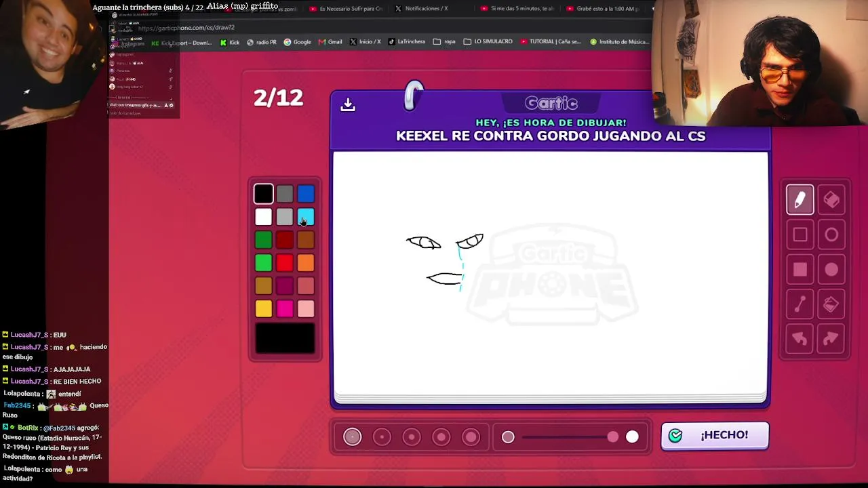
Task: Click the BotRix chat username
Action: [x=28, y=428]
